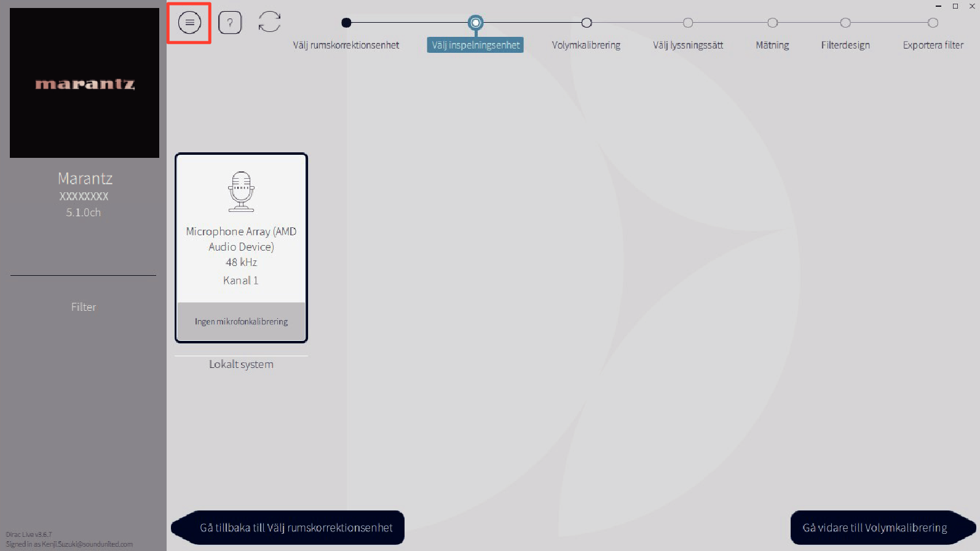Maximize the application window
Viewport: 980px width, 551px height.
click(955, 6)
